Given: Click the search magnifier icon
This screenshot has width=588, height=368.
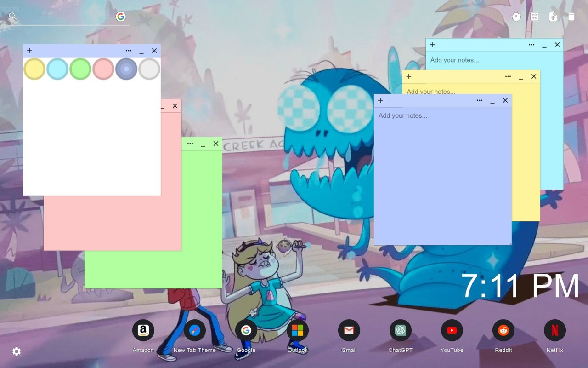Looking at the screenshot, I should [x=12, y=17].
